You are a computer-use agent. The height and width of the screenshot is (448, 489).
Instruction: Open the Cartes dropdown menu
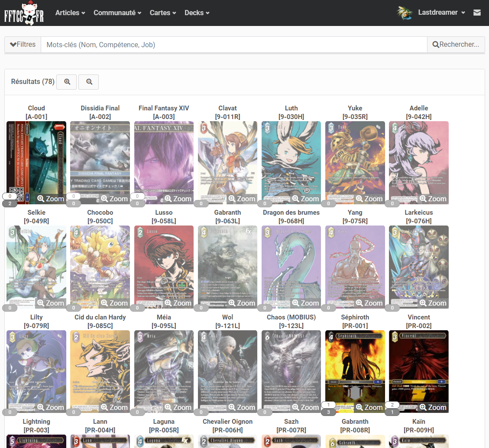(163, 13)
